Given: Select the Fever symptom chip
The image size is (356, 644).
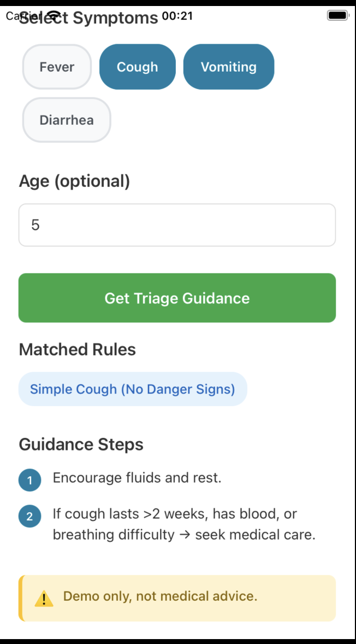Looking at the screenshot, I should pos(57,67).
